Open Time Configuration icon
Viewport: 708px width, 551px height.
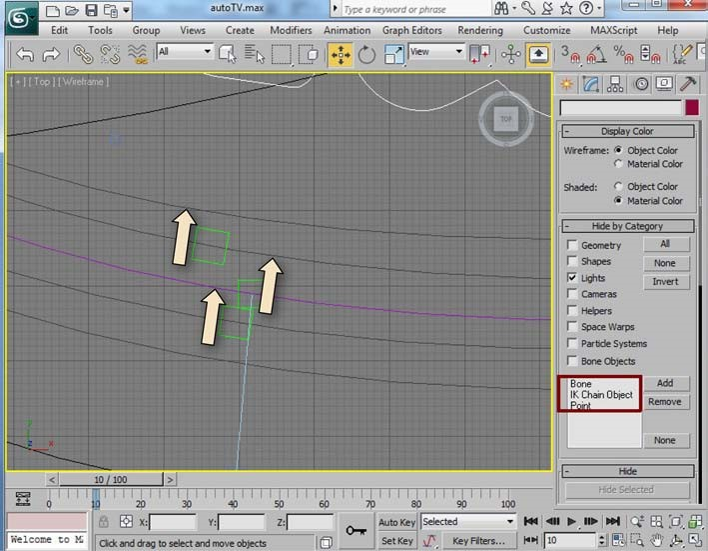(619, 540)
